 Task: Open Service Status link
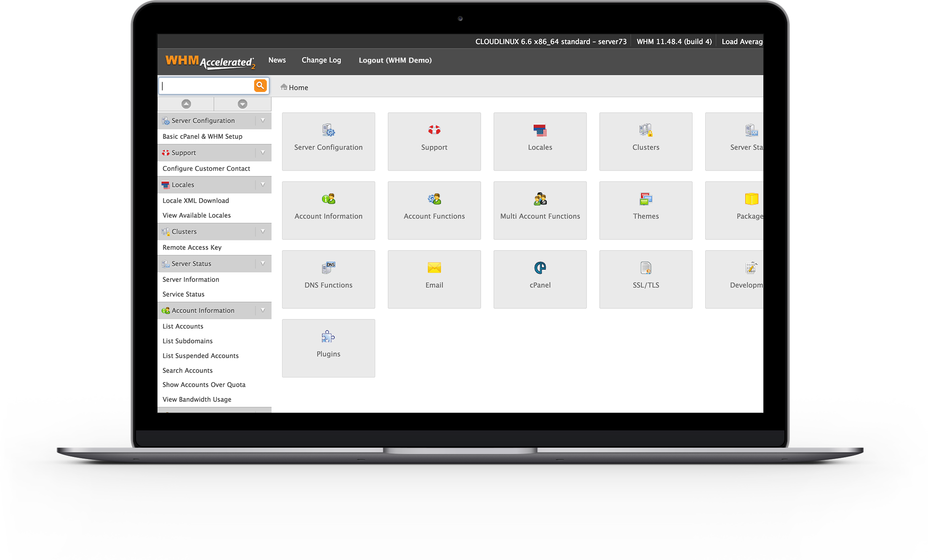[x=184, y=294]
